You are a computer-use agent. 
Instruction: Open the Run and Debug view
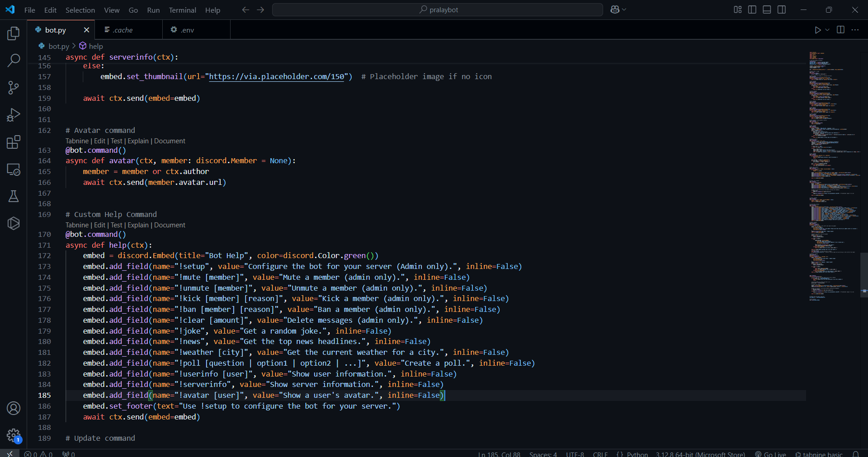[14, 115]
